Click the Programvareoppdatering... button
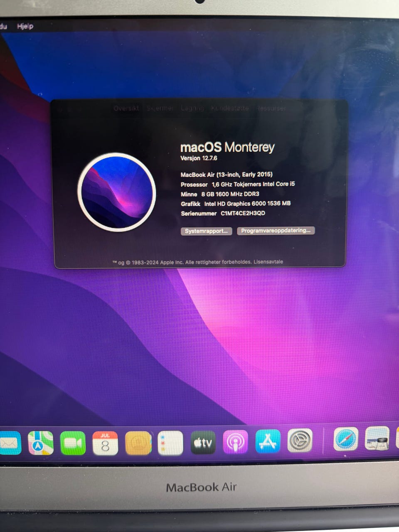399x532 pixels. click(276, 231)
